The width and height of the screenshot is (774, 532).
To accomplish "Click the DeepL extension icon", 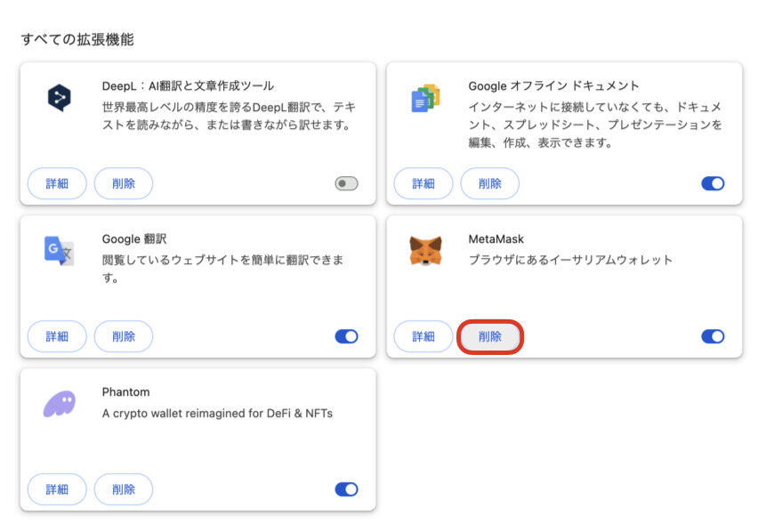I will coord(60,98).
